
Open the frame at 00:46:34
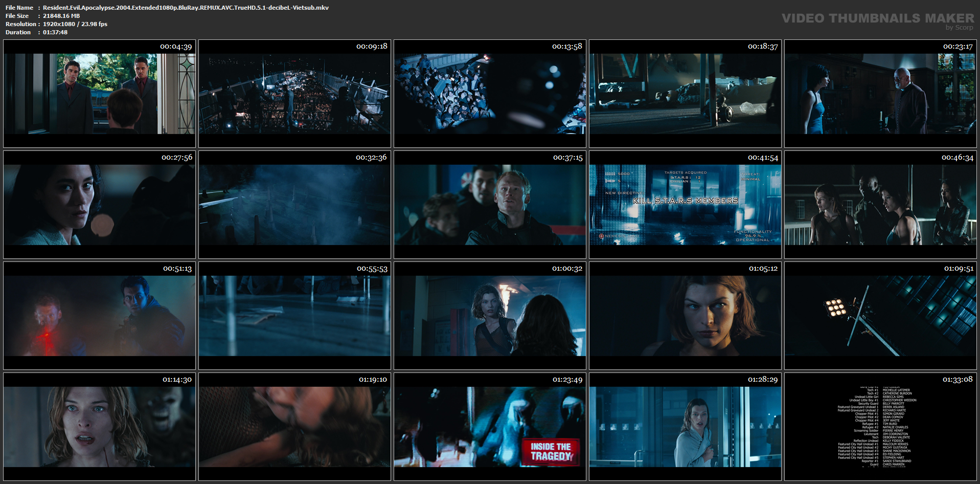880,205
